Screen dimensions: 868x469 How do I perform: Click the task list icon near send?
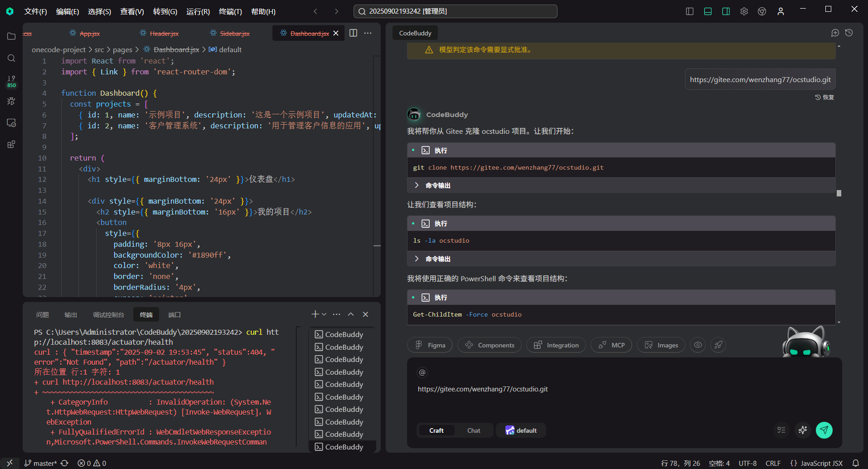[781, 430]
